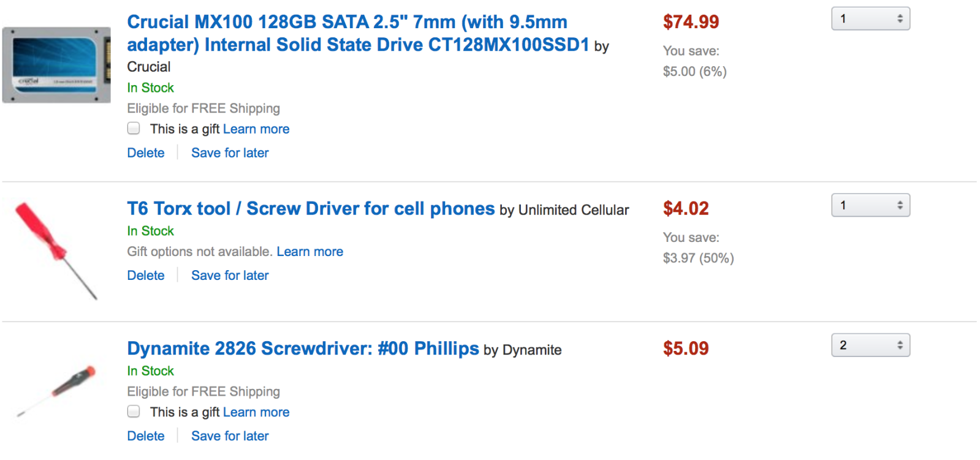Mark the Crucial SSD as a gift
Image resolution: width=980 pixels, height=460 pixels.
click(134, 129)
